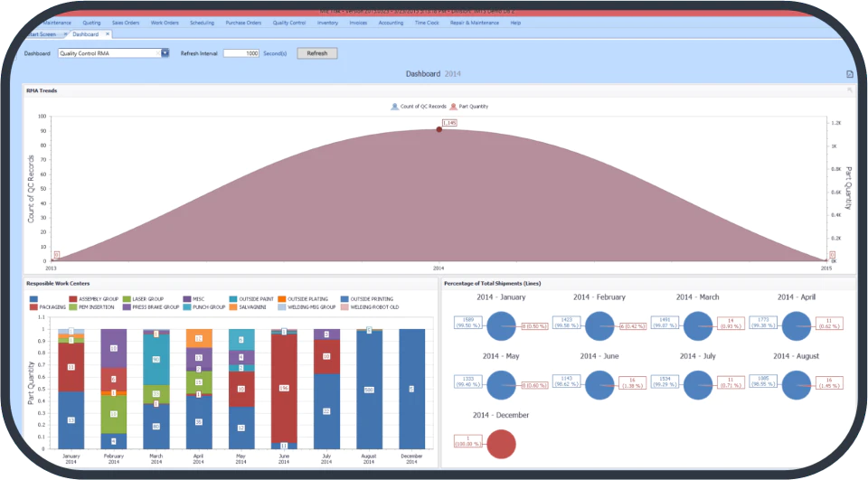Click the Count of QC Records legend icon
This screenshot has width=868, height=480.
(x=394, y=107)
